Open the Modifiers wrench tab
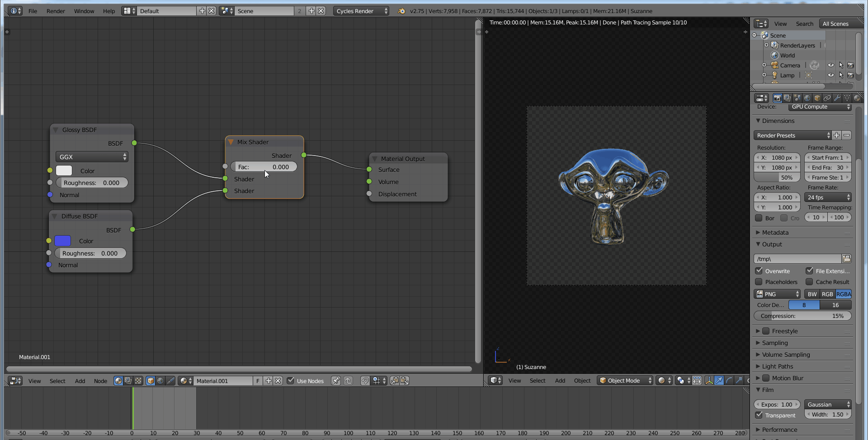 pyautogui.click(x=838, y=98)
